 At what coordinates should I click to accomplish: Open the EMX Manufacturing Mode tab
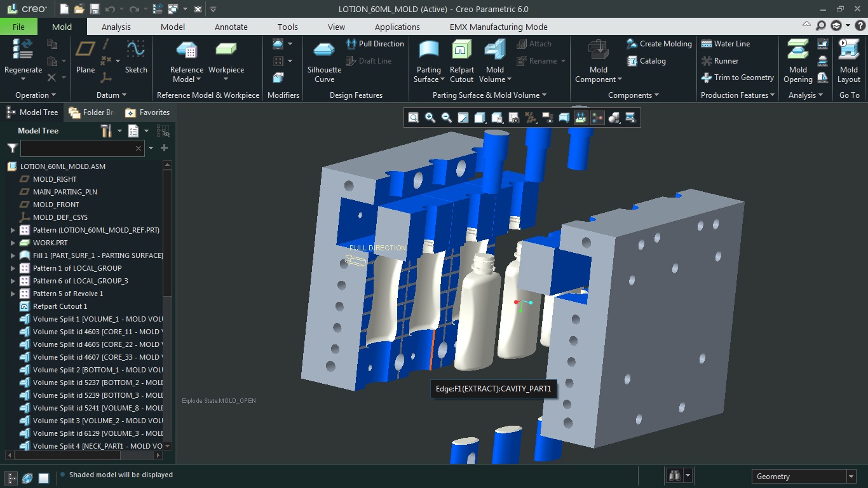(x=498, y=27)
